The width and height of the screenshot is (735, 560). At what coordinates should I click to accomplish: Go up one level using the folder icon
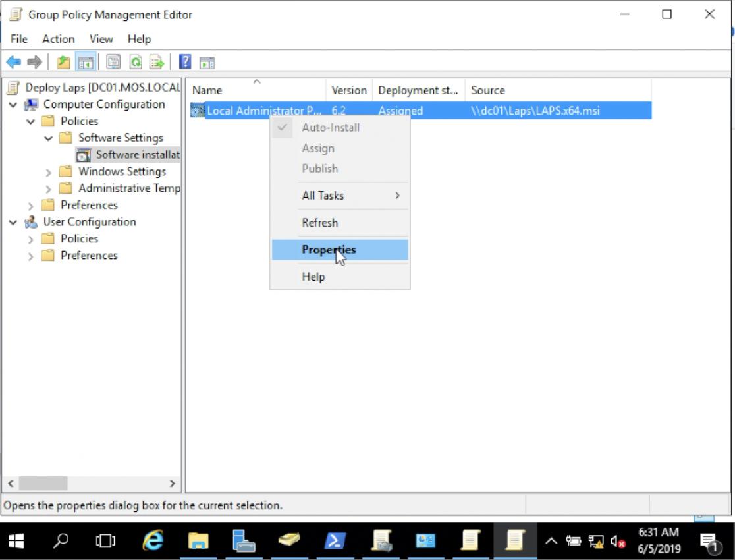tap(63, 62)
